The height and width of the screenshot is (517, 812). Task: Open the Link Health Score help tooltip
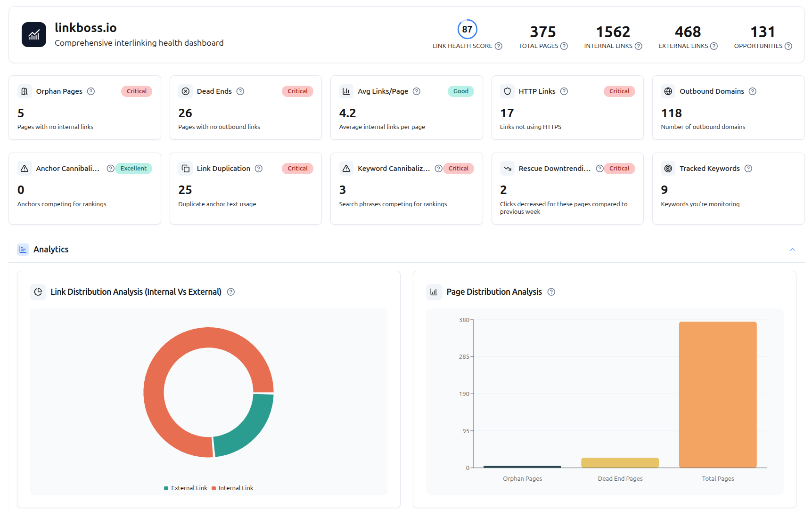(x=499, y=46)
